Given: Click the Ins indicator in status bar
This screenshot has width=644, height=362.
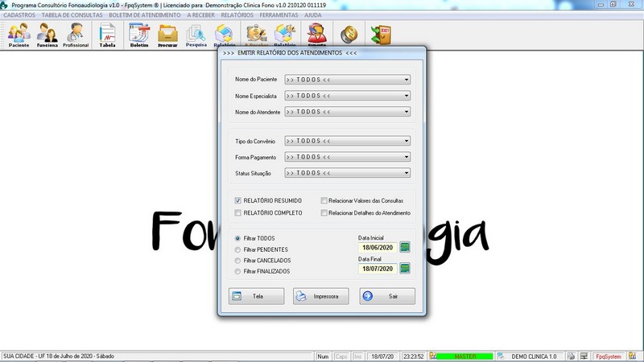Looking at the screenshot, I should [x=357, y=356].
